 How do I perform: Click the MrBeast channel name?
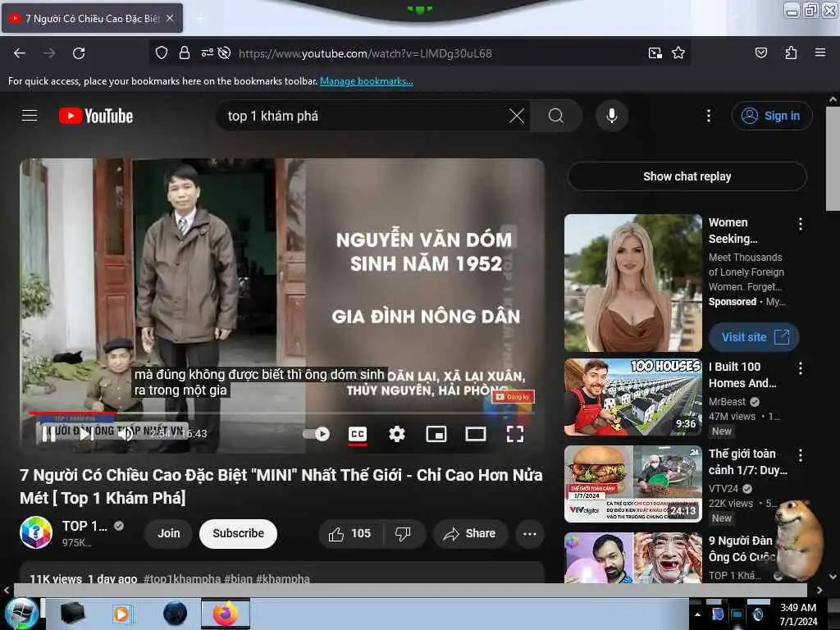click(x=727, y=402)
